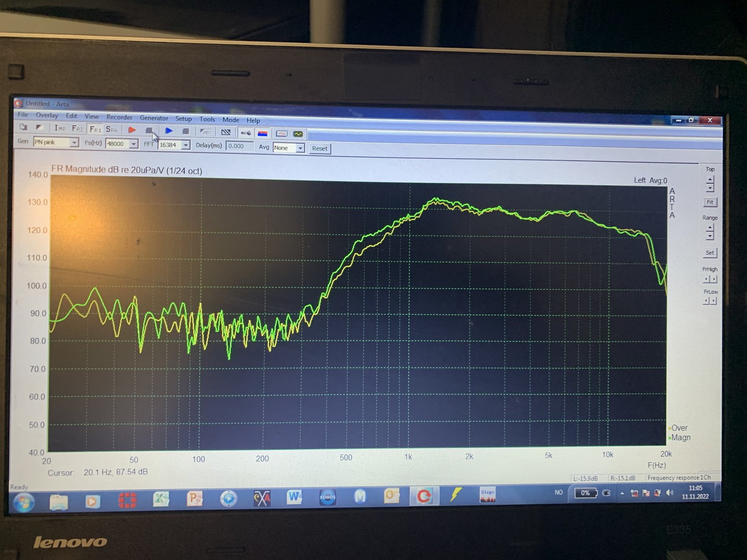
Task: Click the FrHigh left arrow
Action: point(707,279)
